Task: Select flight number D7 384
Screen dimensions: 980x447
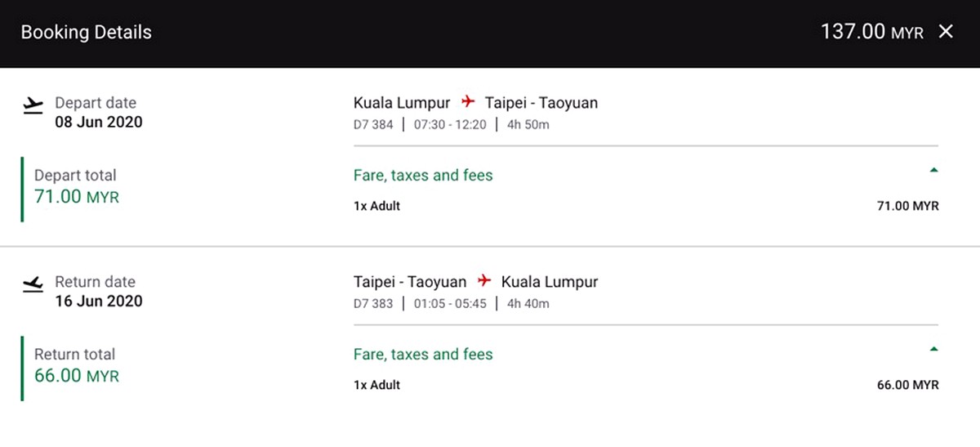Action: 373,124
